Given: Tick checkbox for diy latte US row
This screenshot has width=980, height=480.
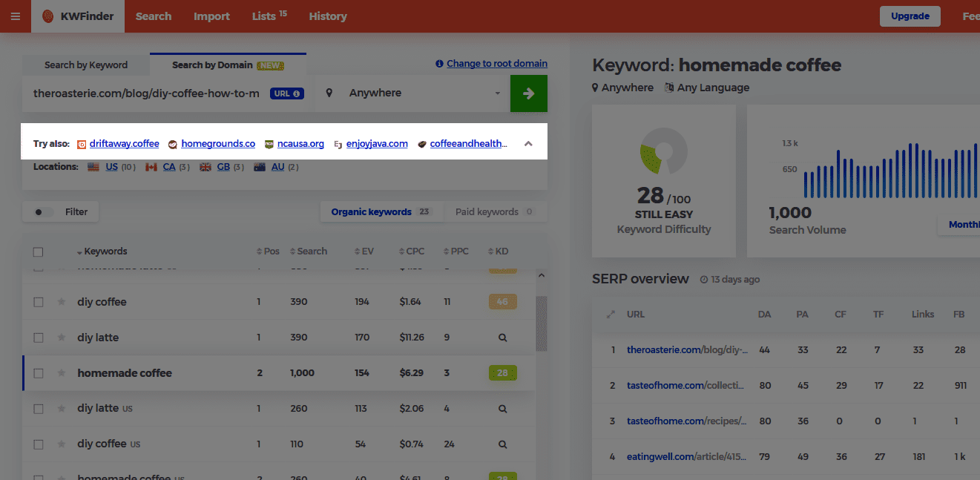Looking at the screenshot, I should [x=39, y=410].
